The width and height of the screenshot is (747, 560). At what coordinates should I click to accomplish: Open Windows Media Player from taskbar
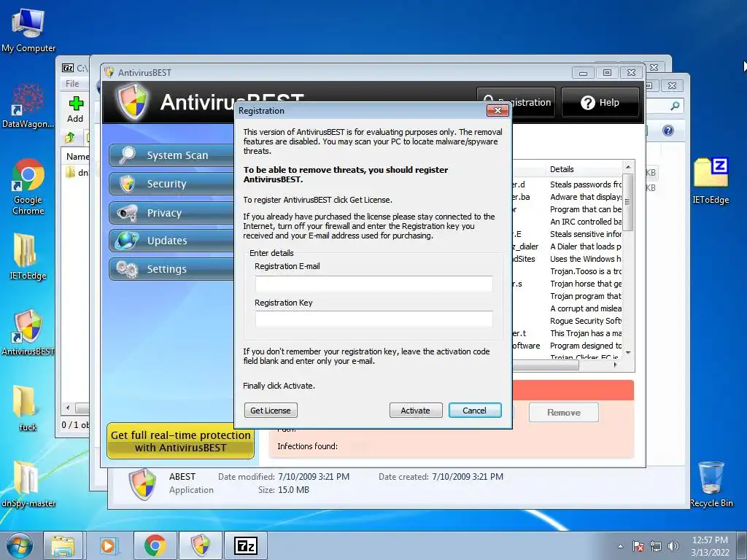(108, 545)
